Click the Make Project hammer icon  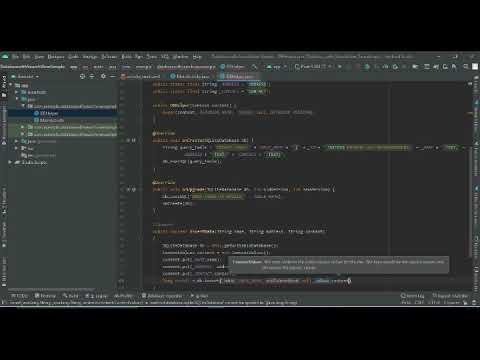pos(255,67)
